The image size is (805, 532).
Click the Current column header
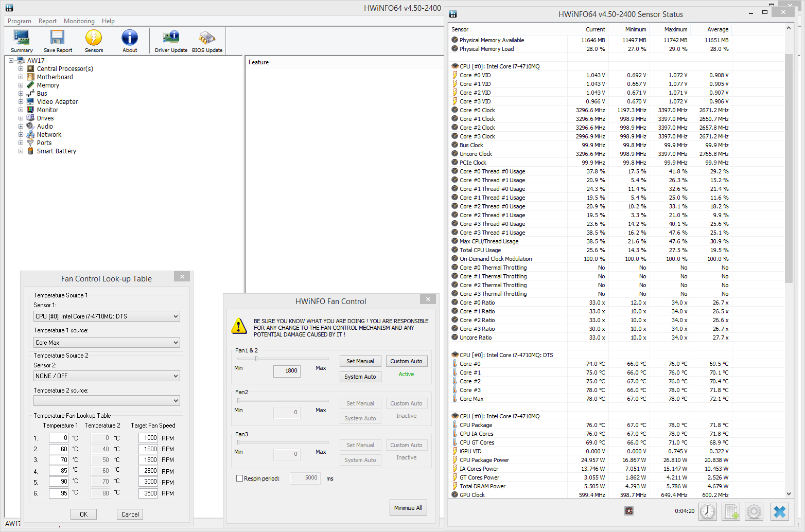pos(587,29)
